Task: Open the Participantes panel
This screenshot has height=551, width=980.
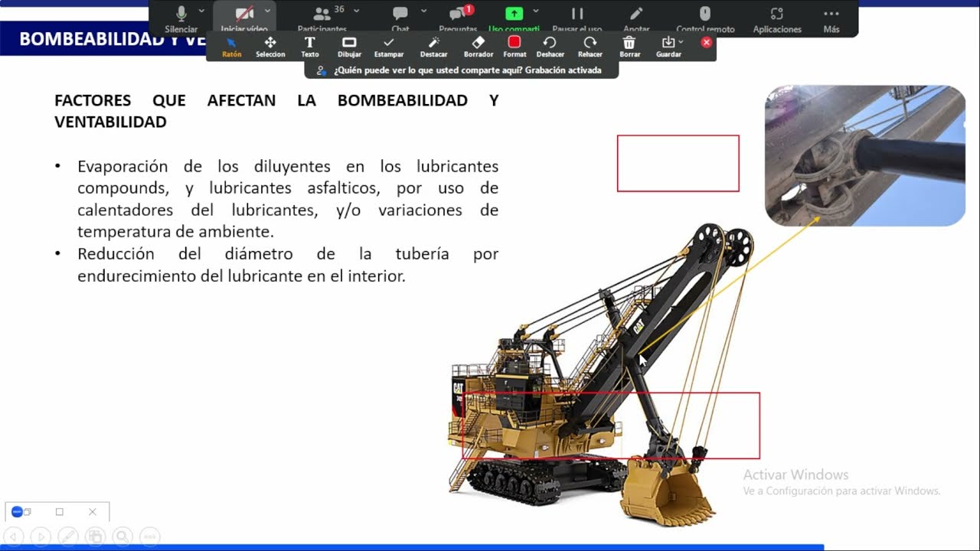Action: (322, 18)
